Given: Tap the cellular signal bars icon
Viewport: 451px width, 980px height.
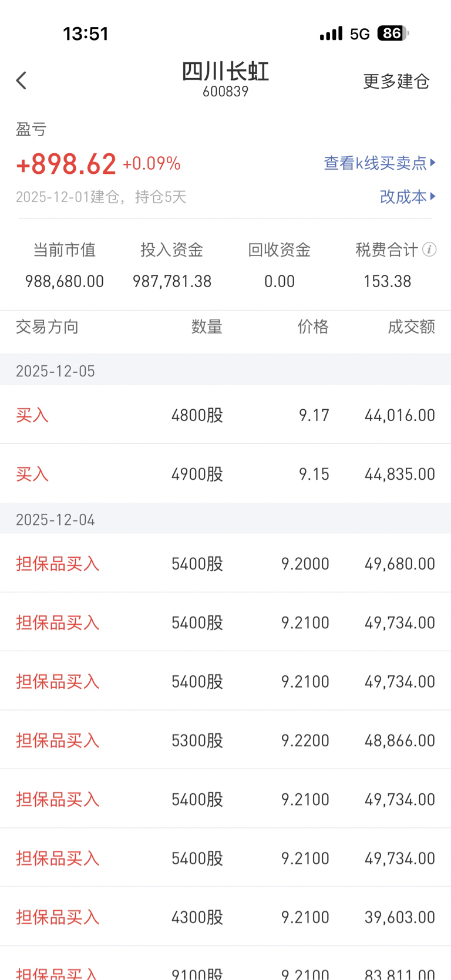Looking at the screenshot, I should point(331,33).
